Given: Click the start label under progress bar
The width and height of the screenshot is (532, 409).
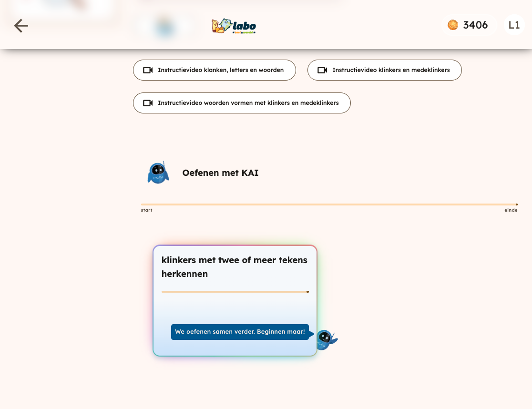Looking at the screenshot, I should pyautogui.click(x=146, y=210).
